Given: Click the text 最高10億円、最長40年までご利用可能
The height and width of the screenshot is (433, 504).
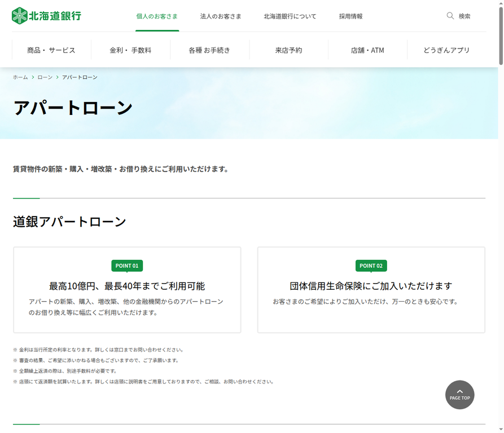Looking at the screenshot, I should click(127, 286).
